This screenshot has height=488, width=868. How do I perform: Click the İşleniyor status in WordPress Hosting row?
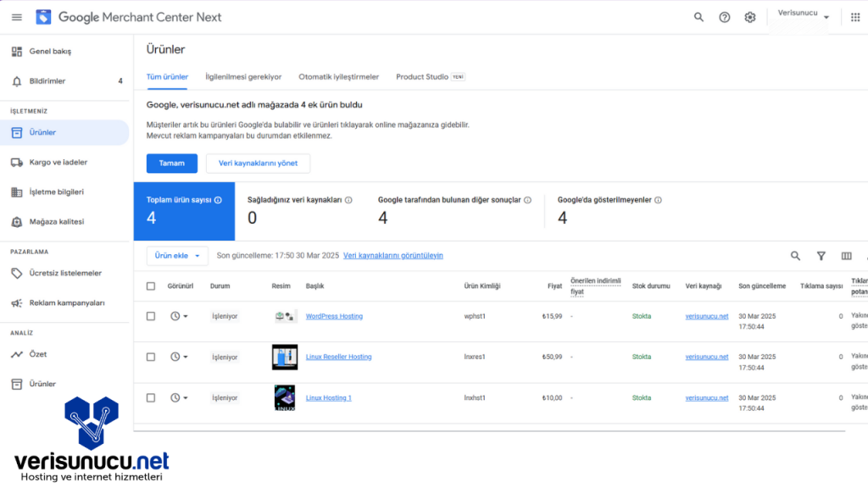point(225,317)
